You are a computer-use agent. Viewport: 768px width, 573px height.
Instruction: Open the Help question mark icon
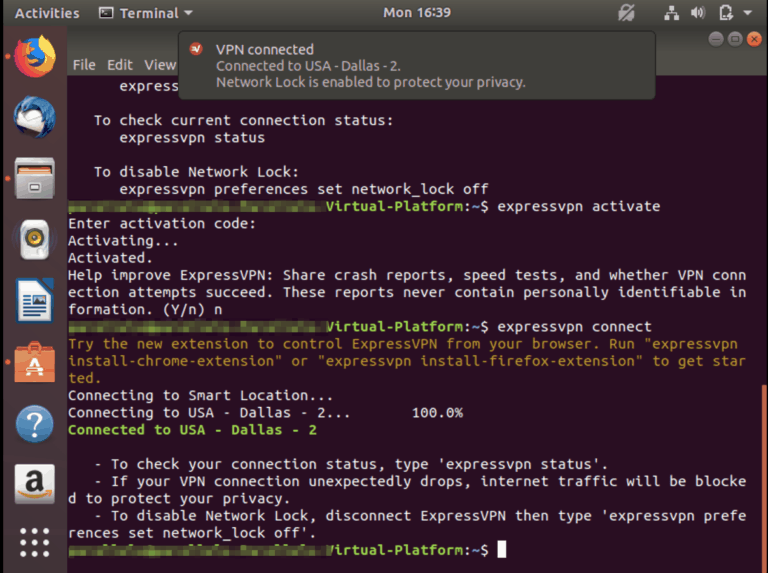[x=34, y=424]
